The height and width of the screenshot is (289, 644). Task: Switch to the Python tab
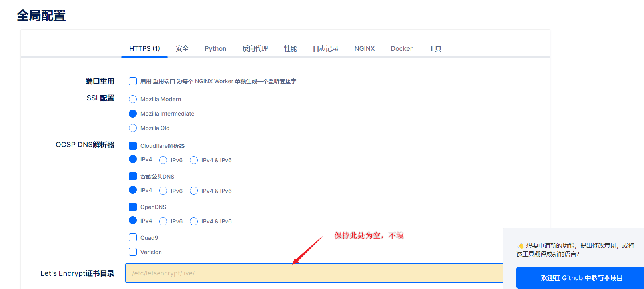215,48
